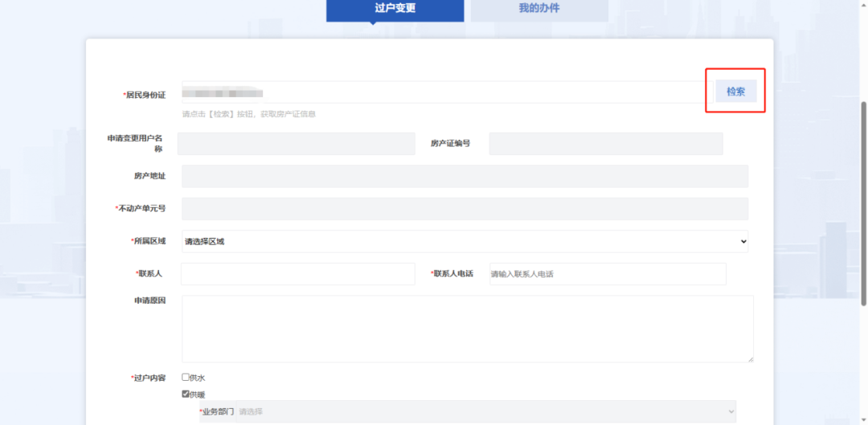This screenshot has width=868, height=425.
Task: Click the 检索 search button
Action: coord(735,92)
